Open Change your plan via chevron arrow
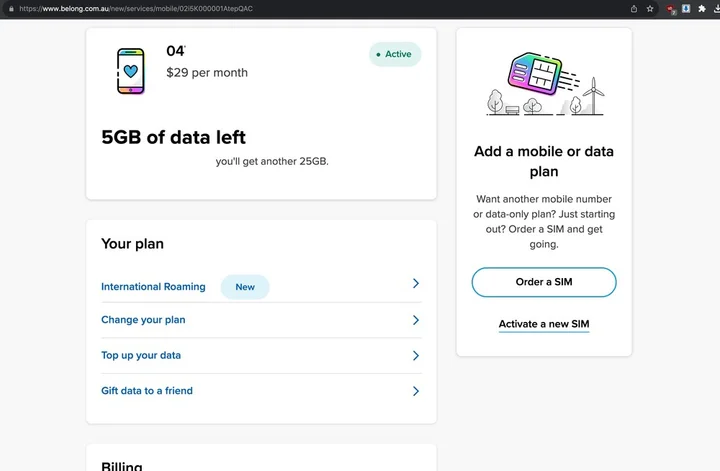Viewport: 720px width, 471px height. click(416, 320)
